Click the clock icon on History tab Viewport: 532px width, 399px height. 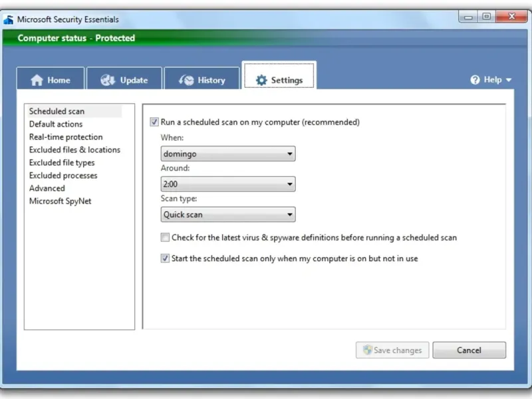tap(186, 80)
